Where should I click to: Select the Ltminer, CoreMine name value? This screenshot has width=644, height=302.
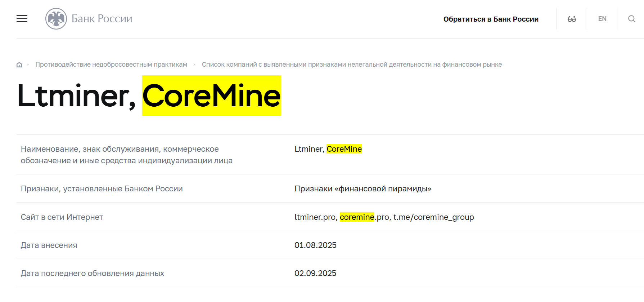click(328, 149)
